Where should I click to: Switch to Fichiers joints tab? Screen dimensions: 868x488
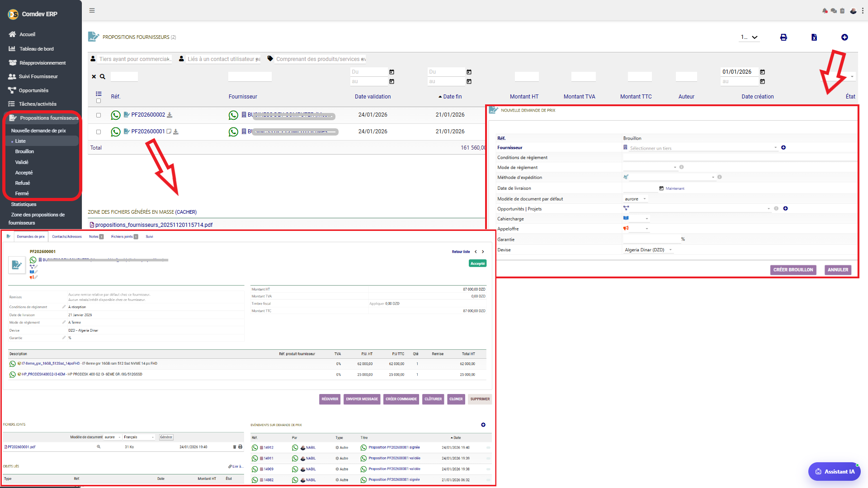[124, 237]
